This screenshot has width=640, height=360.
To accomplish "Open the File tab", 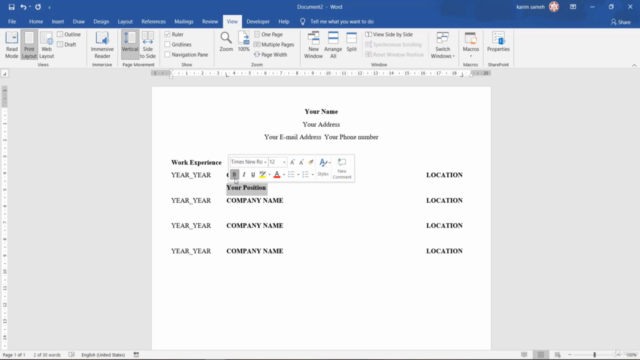I will [12, 22].
